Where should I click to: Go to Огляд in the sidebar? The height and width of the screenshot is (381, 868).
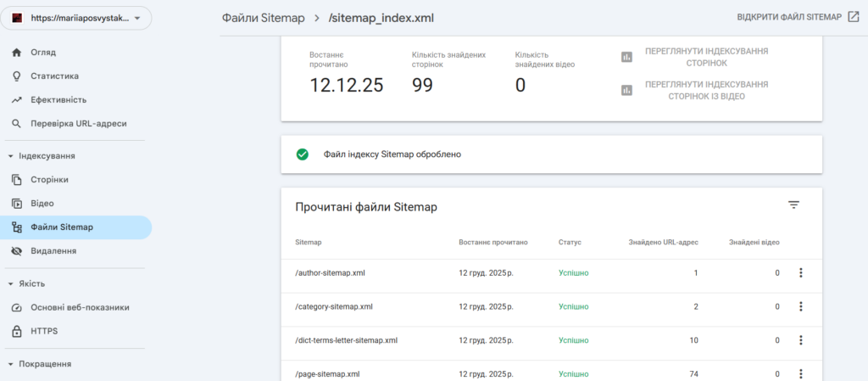pos(43,53)
